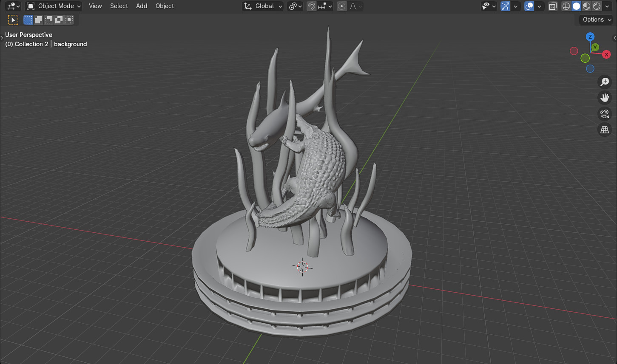Click the negative Y axis gizmo circle

pyautogui.click(x=585, y=58)
